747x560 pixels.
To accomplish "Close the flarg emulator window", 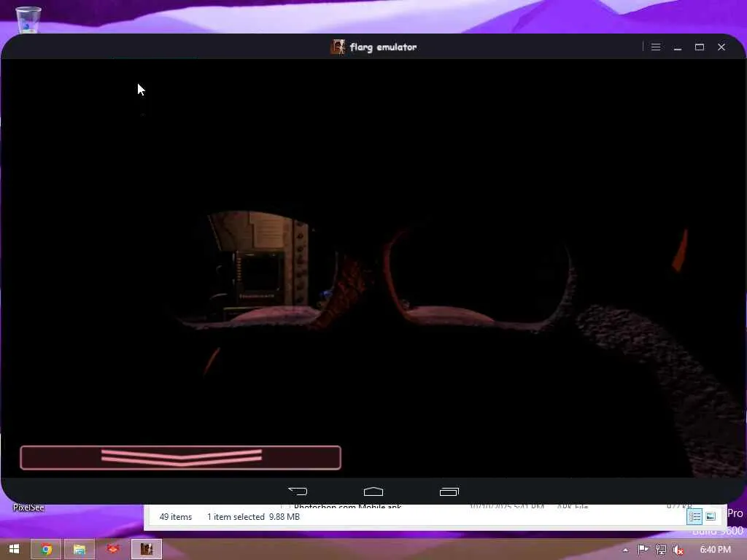I will [x=721, y=47].
